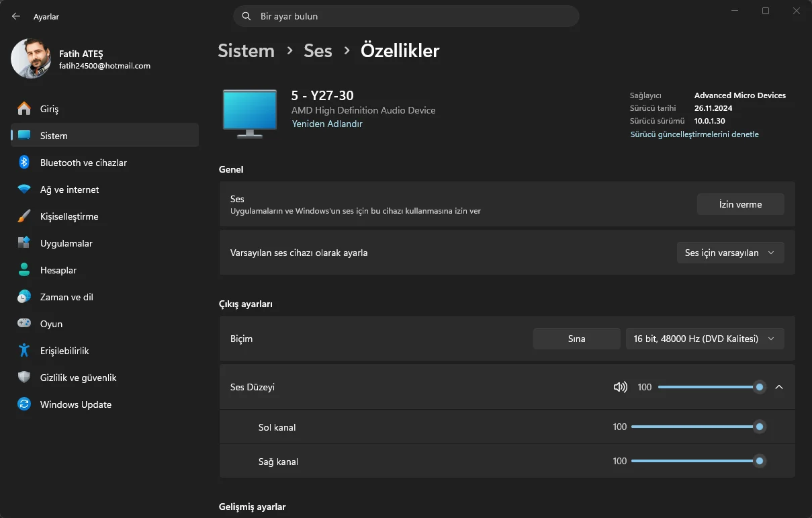Click the back arrow icon
This screenshot has width=812, height=518.
click(16, 16)
